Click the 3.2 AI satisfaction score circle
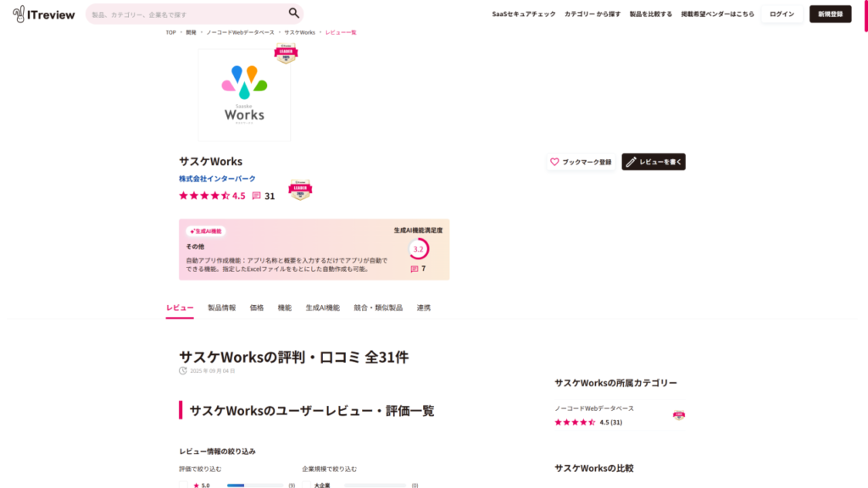Screen dimensions: 868x488 pyautogui.click(x=418, y=249)
